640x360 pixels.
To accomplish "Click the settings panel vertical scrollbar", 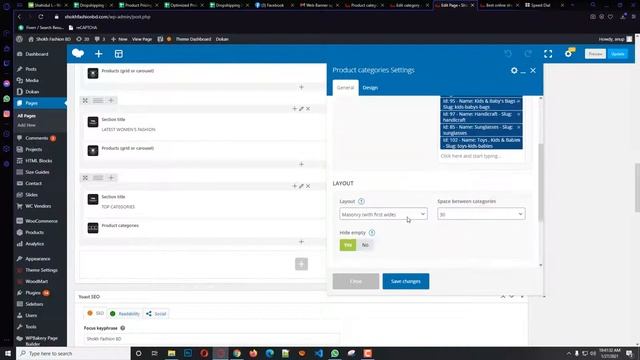I will (x=541, y=182).
